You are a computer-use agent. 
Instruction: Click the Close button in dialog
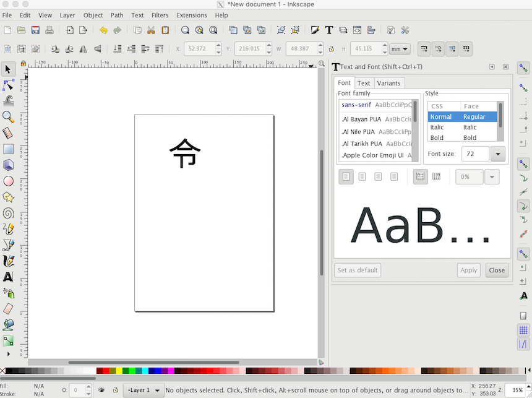[497, 270]
